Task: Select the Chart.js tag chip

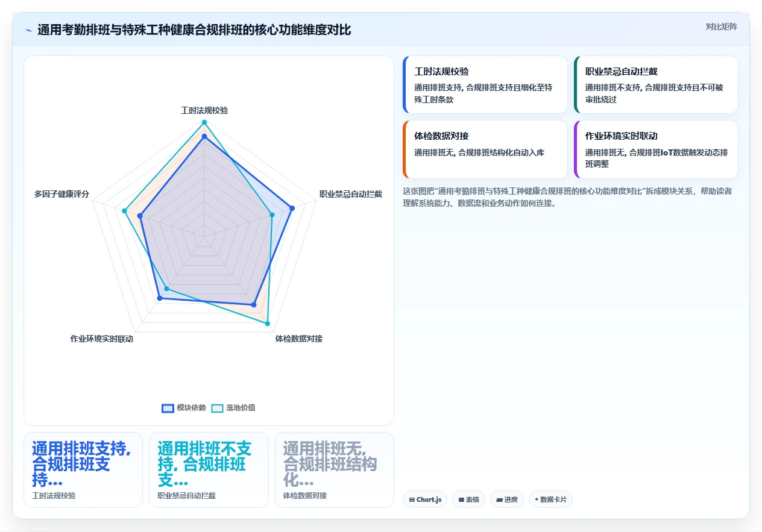Action: point(425,499)
